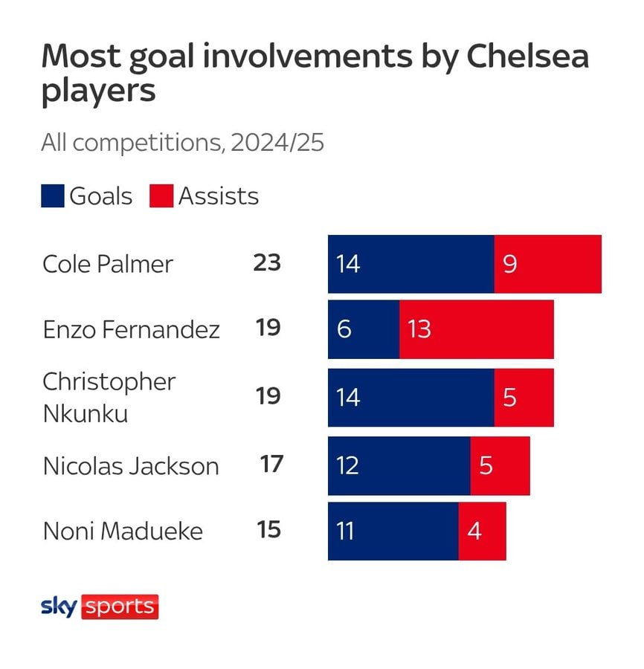This screenshot has width=644, height=669.
Task: Select Noni Madueke's red bar showing 4
Action: 482,531
